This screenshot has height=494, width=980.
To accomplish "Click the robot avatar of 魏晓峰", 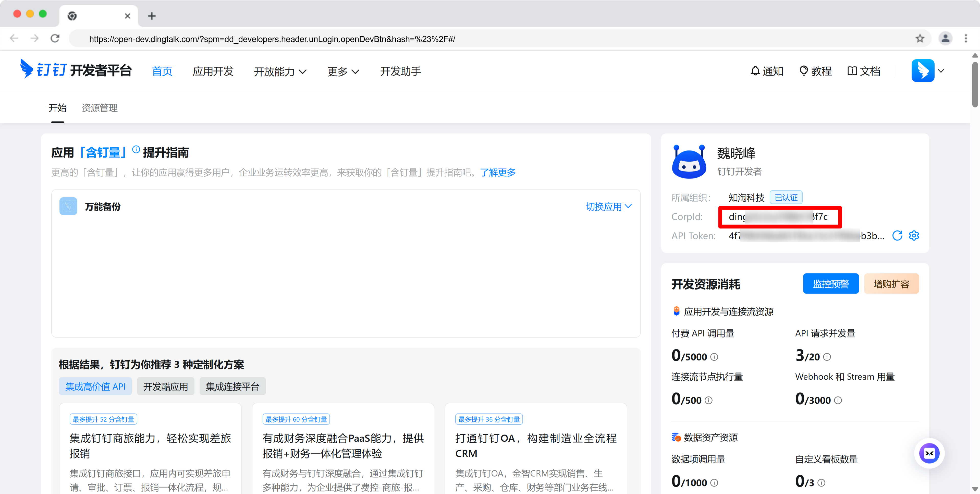I will pyautogui.click(x=689, y=161).
